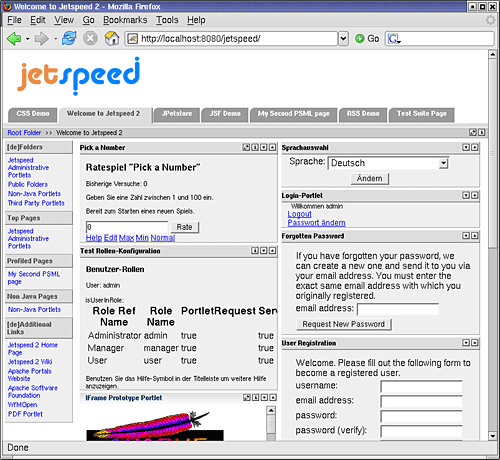Open the Forward button history dropdown arrow
500x460 pixels.
[x=55, y=39]
